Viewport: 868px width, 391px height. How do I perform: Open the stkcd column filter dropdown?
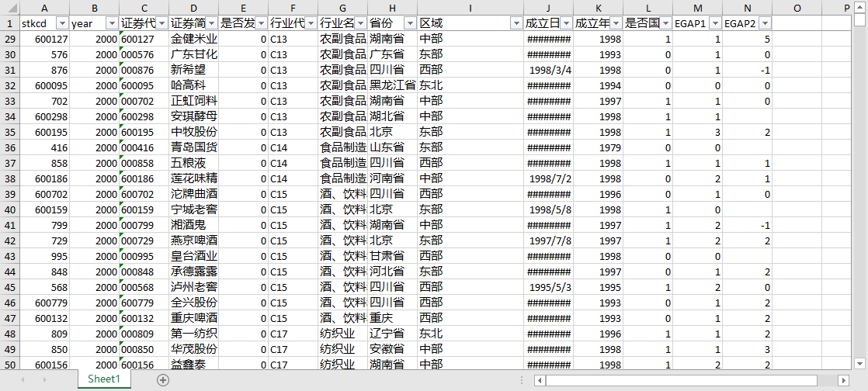[x=62, y=23]
